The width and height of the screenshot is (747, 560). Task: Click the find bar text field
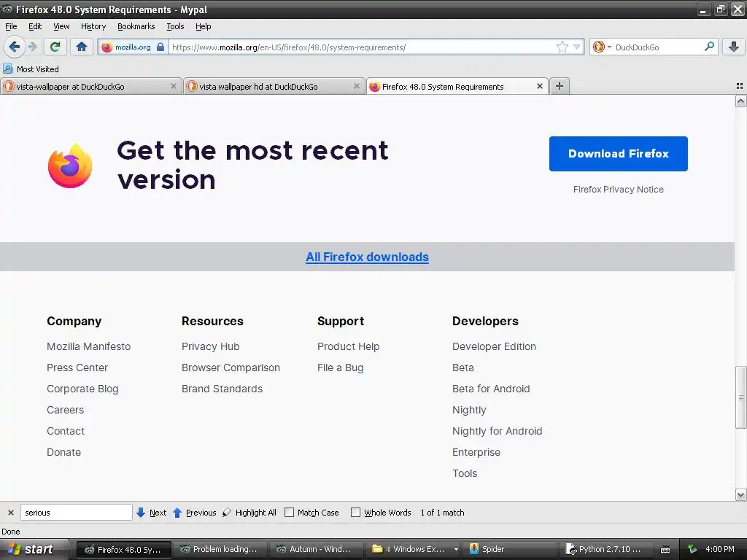pyautogui.click(x=76, y=513)
